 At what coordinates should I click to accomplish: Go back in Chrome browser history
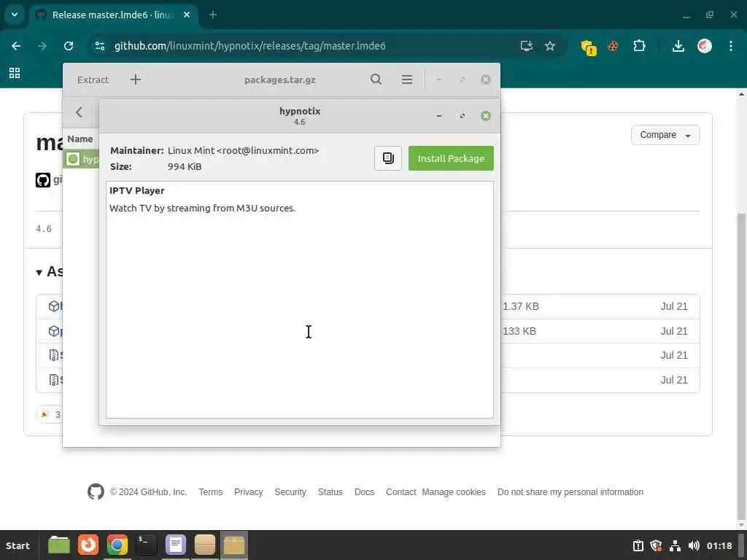(x=16, y=46)
